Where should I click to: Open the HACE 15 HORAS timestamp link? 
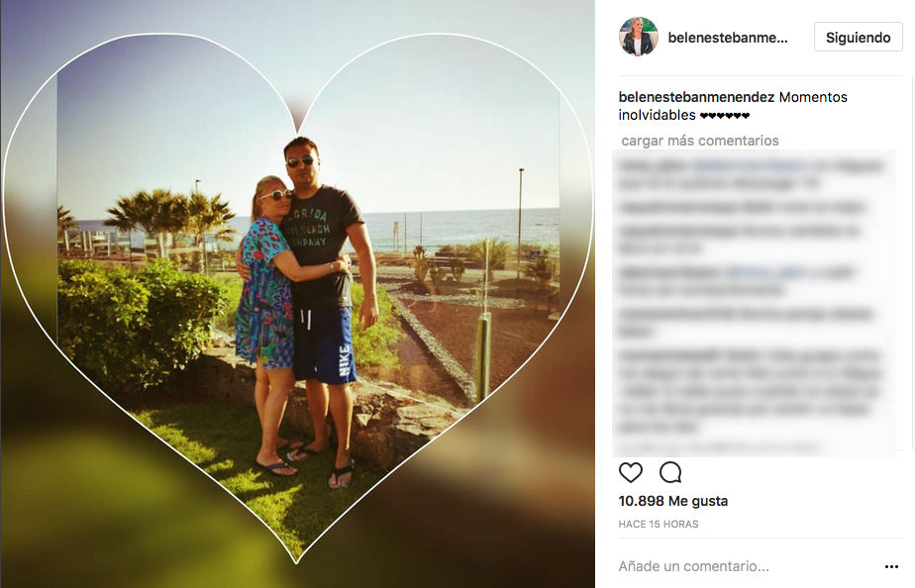click(x=659, y=524)
